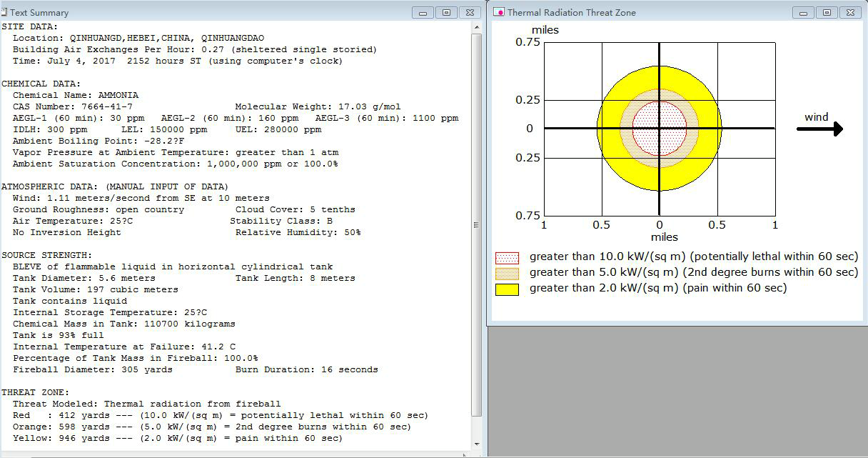Image resolution: width=868 pixels, height=458 pixels.
Task: Click the yellow legend swatch for 2.0 kW
Action: pos(507,289)
